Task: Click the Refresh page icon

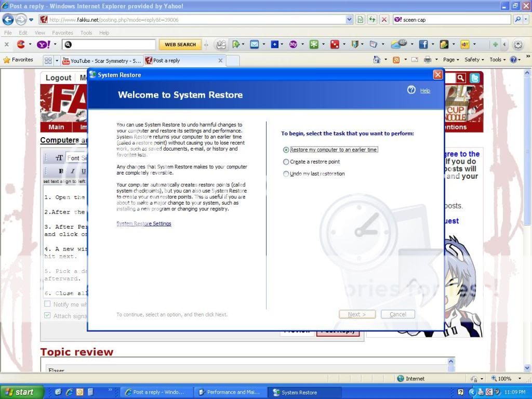Action: coord(372,20)
